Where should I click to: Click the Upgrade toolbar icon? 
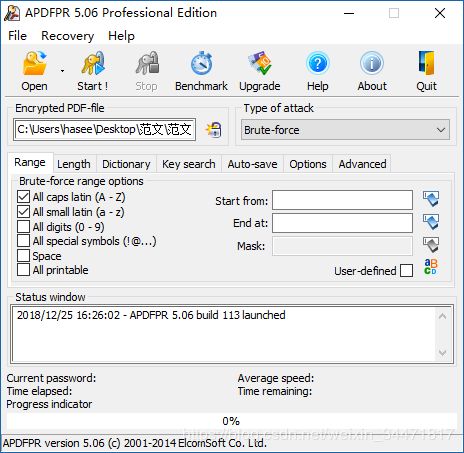point(260,71)
